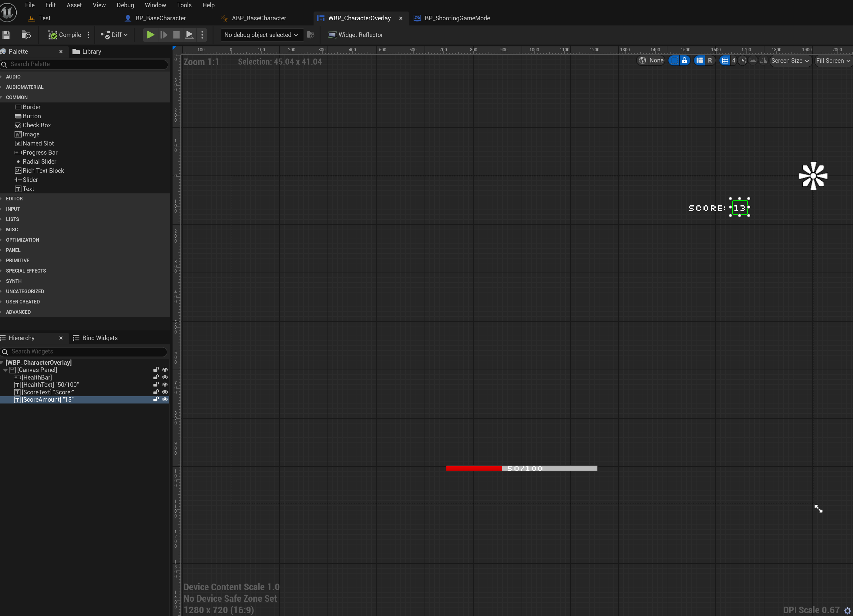Lock the HealthBar widget in hierarchy
Viewport: 853px width, 616px height.
[156, 377]
